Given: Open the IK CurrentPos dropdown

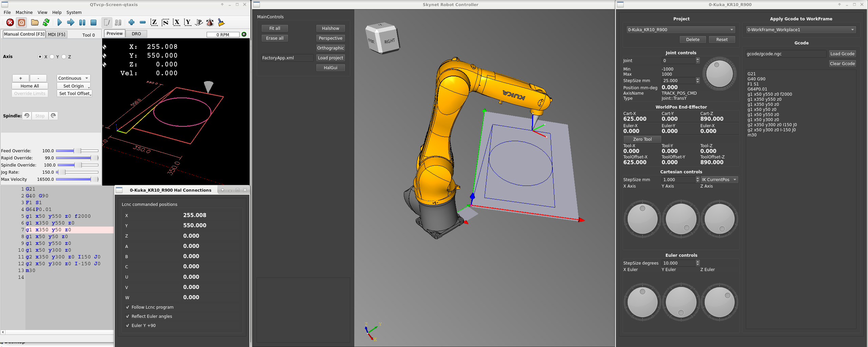Looking at the screenshot, I should (719, 179).
